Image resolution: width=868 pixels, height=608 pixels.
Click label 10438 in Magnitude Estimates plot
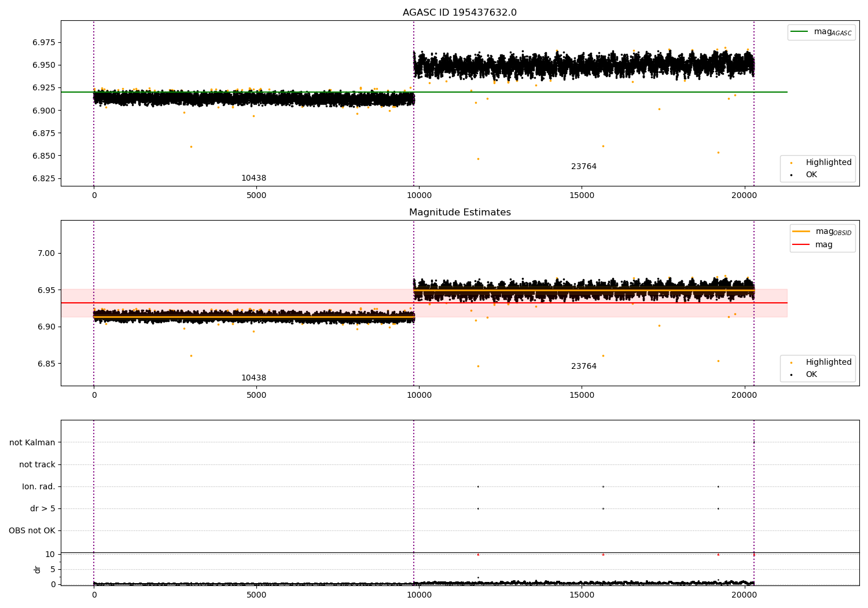[254, 378]
